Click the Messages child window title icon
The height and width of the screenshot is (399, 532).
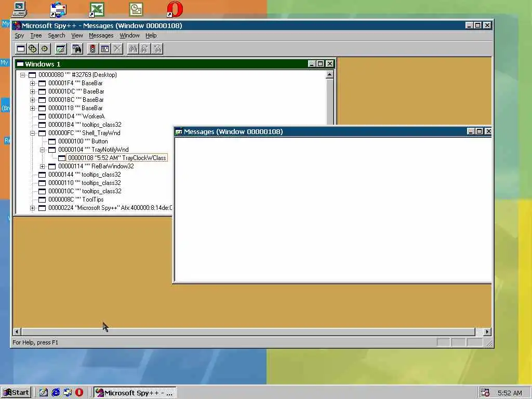(x=179, y=131)
